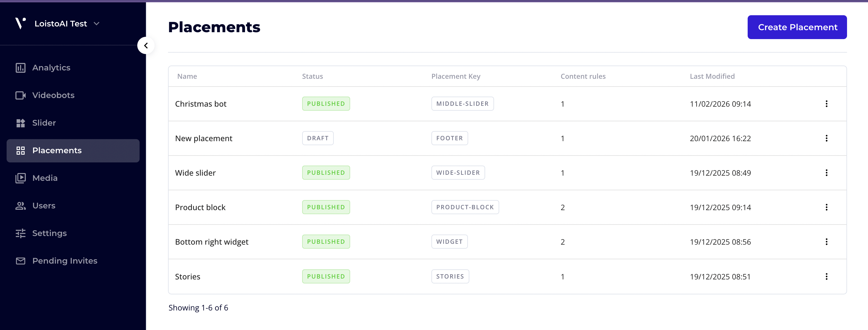Open the three-dot menu for Christmas bot

tap(826, 104)
